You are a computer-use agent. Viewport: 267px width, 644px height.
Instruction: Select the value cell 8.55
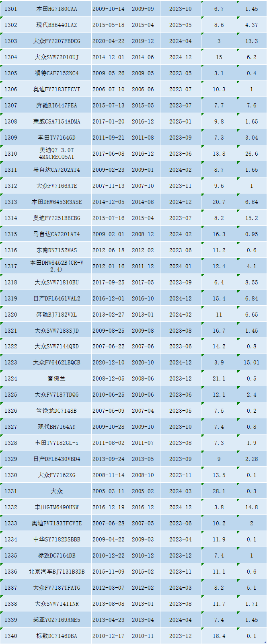coord(252,282)
